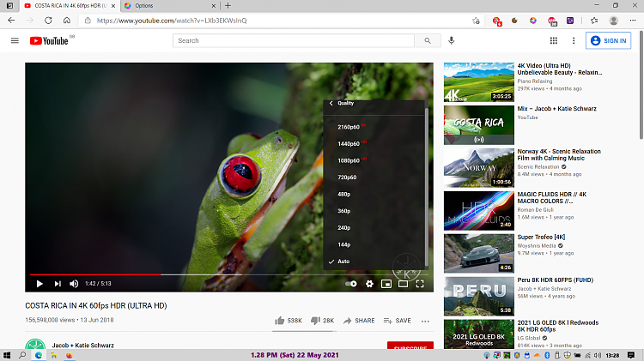
Task: Open 2021 LG OLED 8K Redwoods title
Action: pyautogui.click(x=558, y=326)
